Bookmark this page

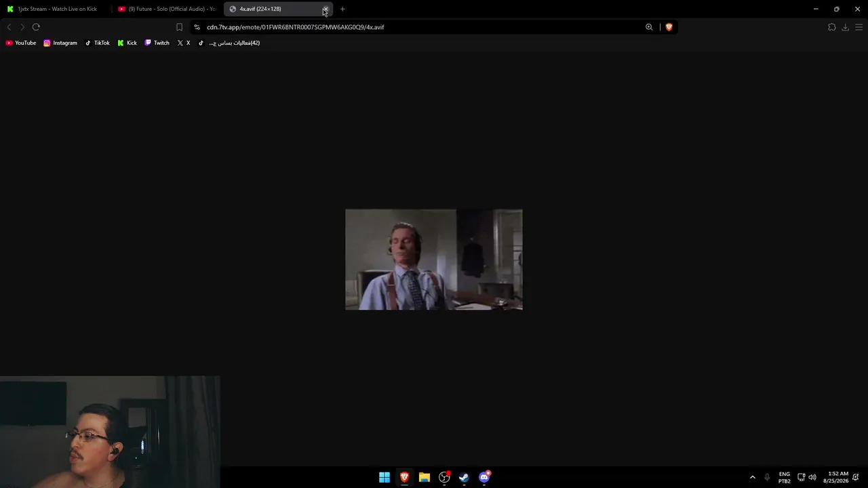(x=179, y=27)
